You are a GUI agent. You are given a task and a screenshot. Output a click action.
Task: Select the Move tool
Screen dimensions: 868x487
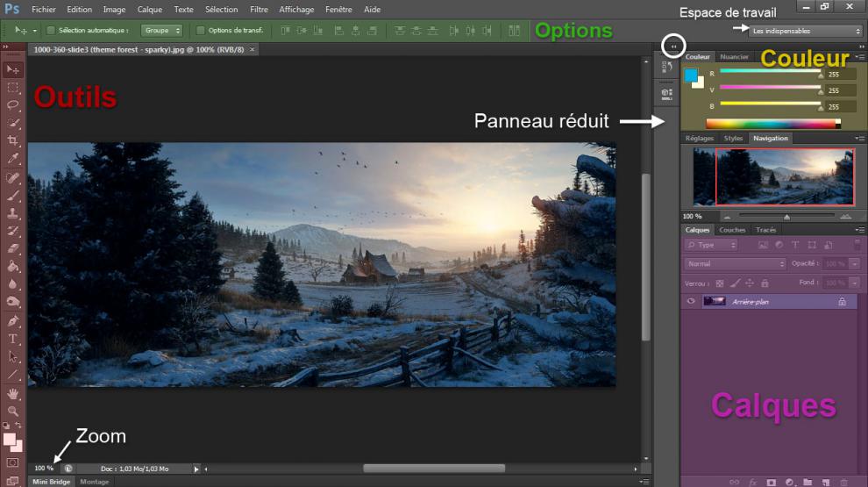(x=13, y=70)
